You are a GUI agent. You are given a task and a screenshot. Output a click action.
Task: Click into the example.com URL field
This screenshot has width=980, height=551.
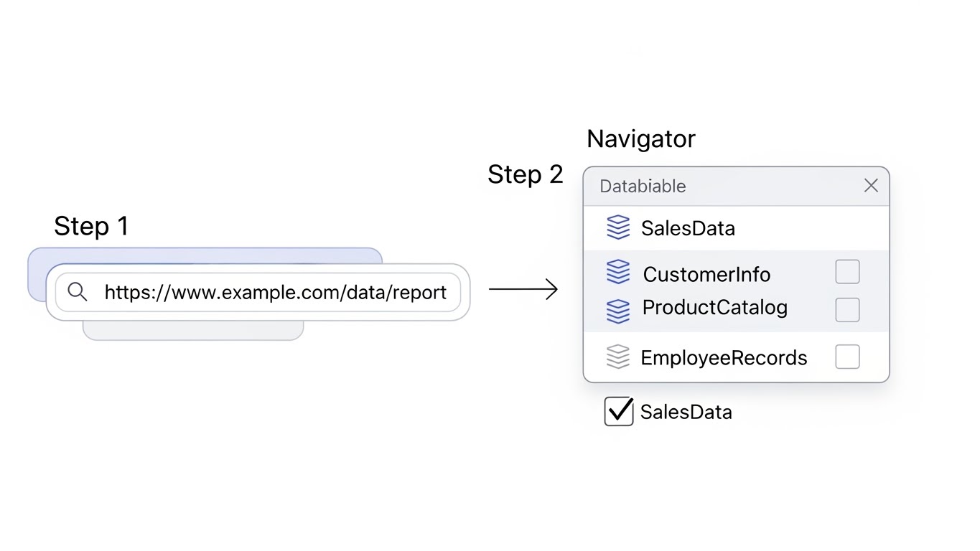[x=276, y=292]
